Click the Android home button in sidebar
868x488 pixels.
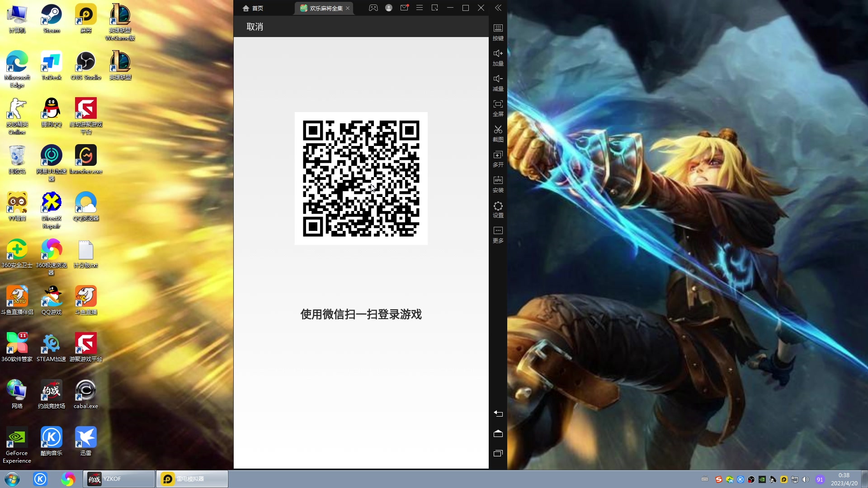point(498,433)
